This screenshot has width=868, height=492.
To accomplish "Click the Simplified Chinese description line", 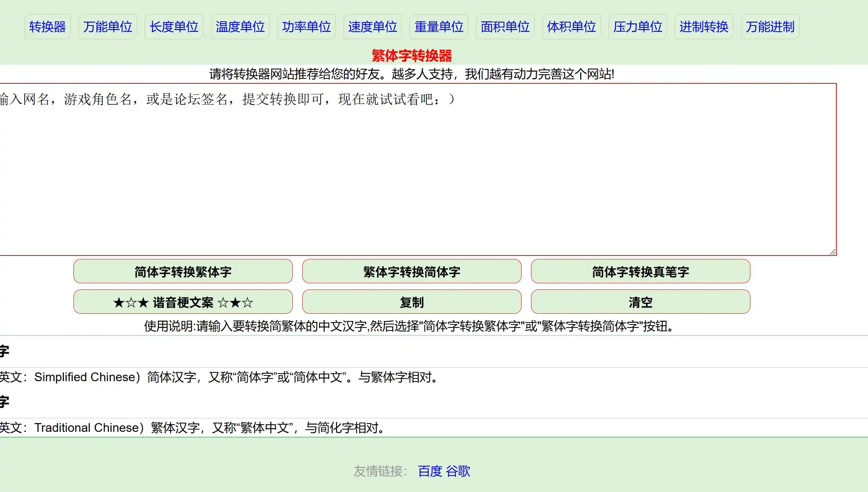I will 219,377.
